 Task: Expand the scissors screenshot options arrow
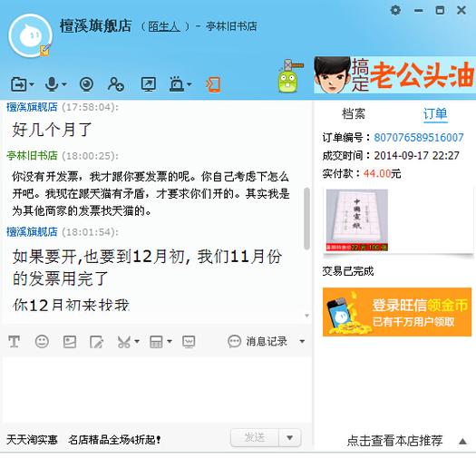pos(137,342)
